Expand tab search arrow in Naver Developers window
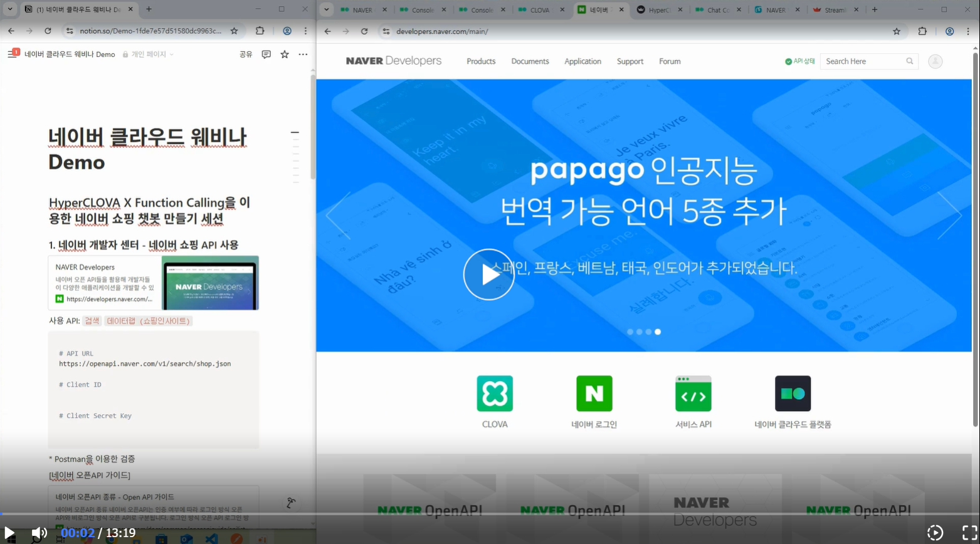 tap(327, 9)
